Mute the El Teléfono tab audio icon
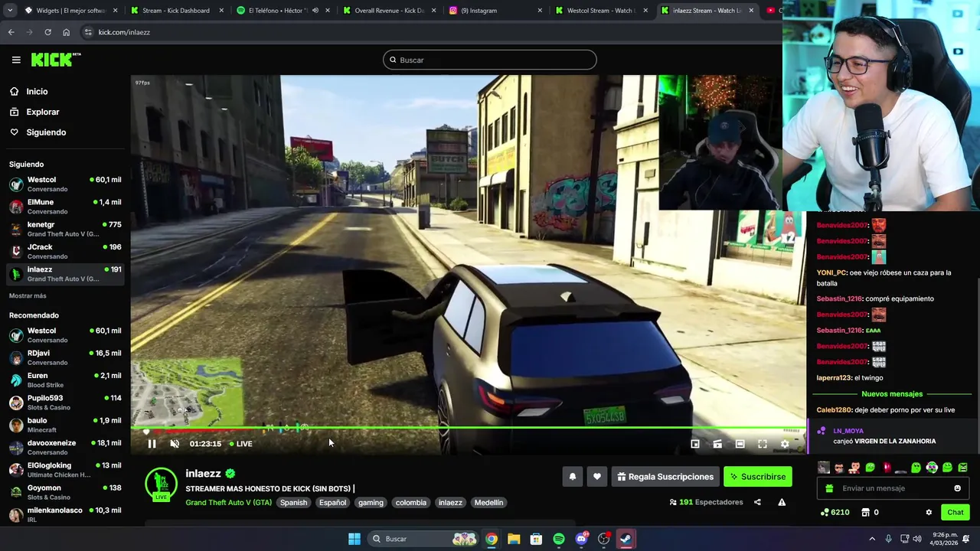The width and height of the screenshot is (980, 551). [x=315, y=11]
